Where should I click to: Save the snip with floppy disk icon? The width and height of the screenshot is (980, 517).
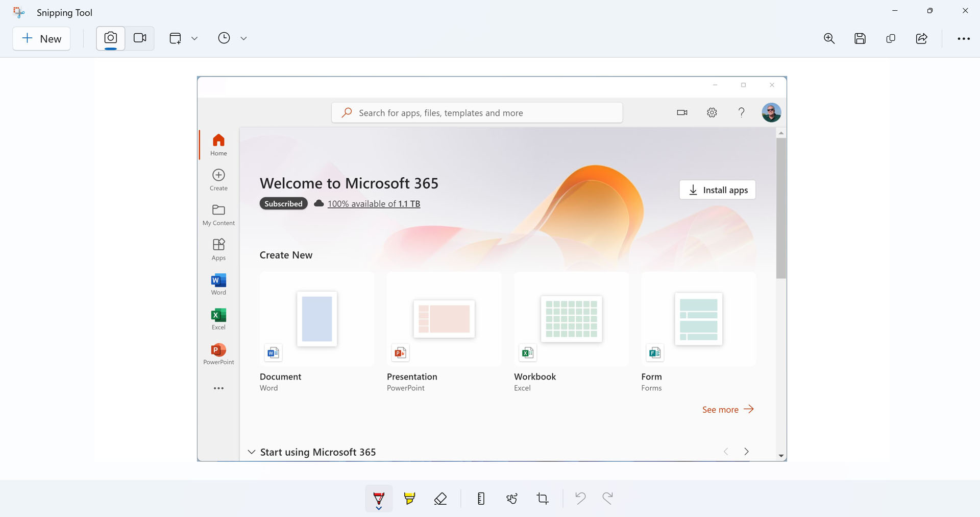tap(860, 38)
